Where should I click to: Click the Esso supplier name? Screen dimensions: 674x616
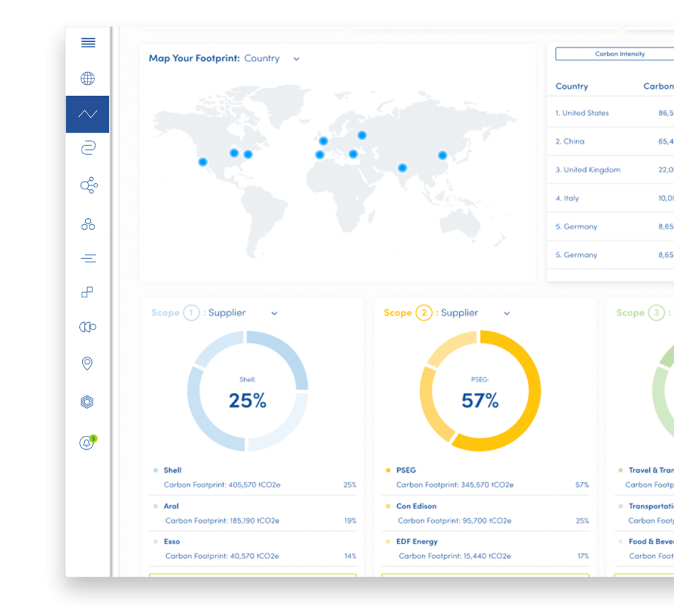coord(172,542)
